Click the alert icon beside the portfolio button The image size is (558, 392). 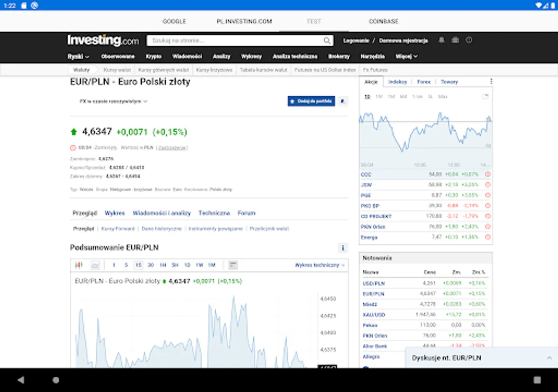tap(343, 101)
